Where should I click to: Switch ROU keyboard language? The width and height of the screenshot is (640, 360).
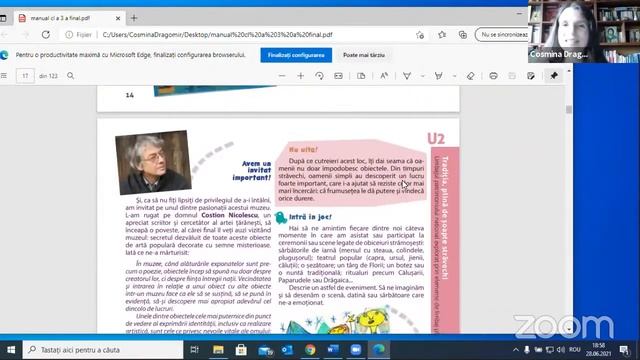pyautogui.click(x=575, y=350)
